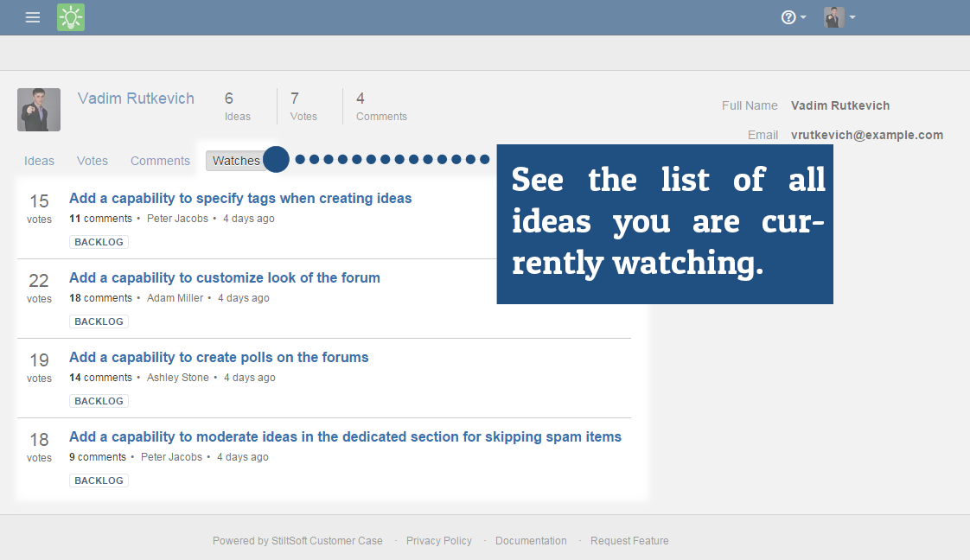Open idea about moderating ideas for spam
The width and height of the screenshot is (970, 560).
pyautogui.click(x=345, y=437)
